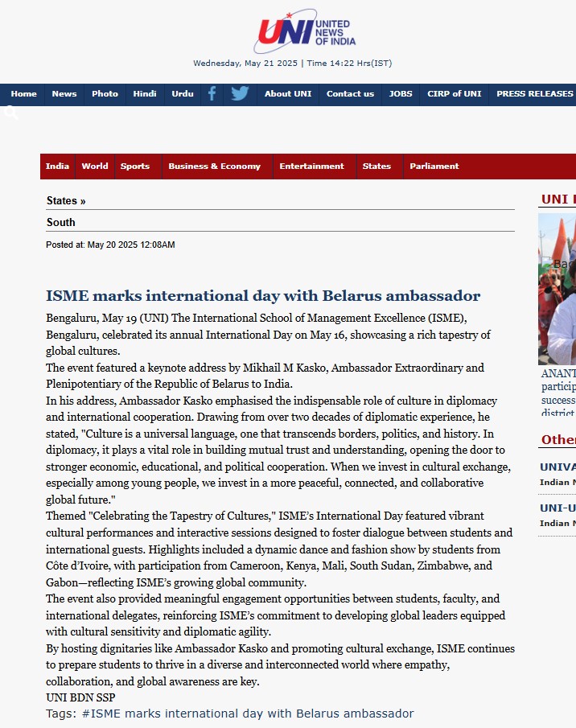Open the Photo section in top navigation
Image resolution: width=576 pixels, height=728 pixels.
click(105, 94)
